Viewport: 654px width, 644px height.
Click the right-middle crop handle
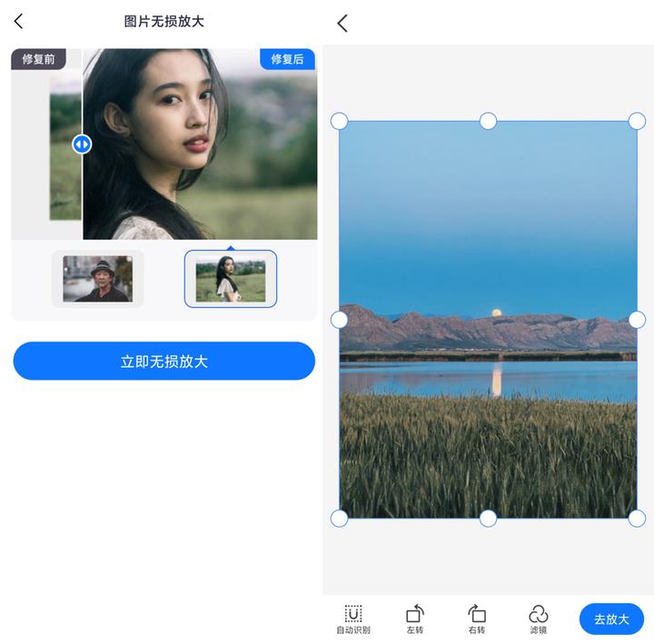(637, 320)
